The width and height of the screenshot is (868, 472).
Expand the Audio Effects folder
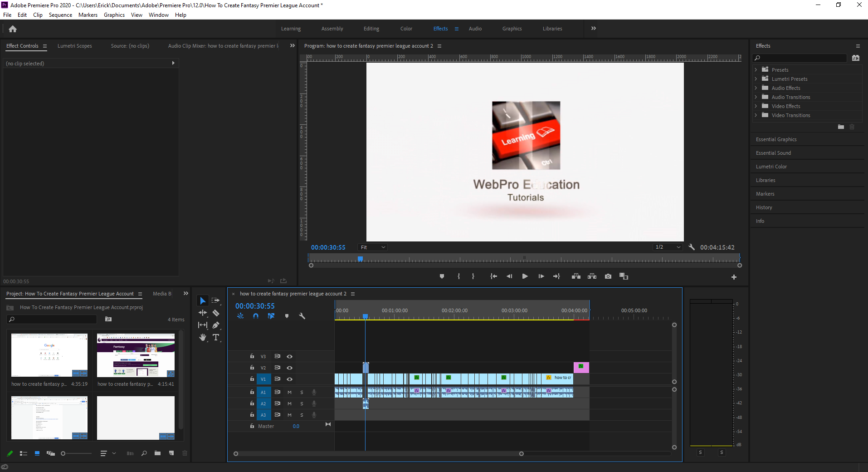pos(756,88)
